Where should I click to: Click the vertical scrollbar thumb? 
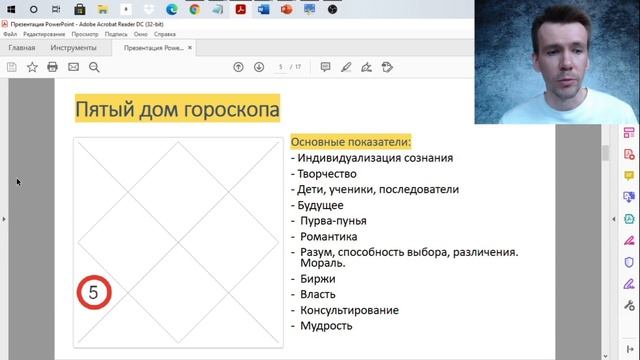(x=605, y=153)
